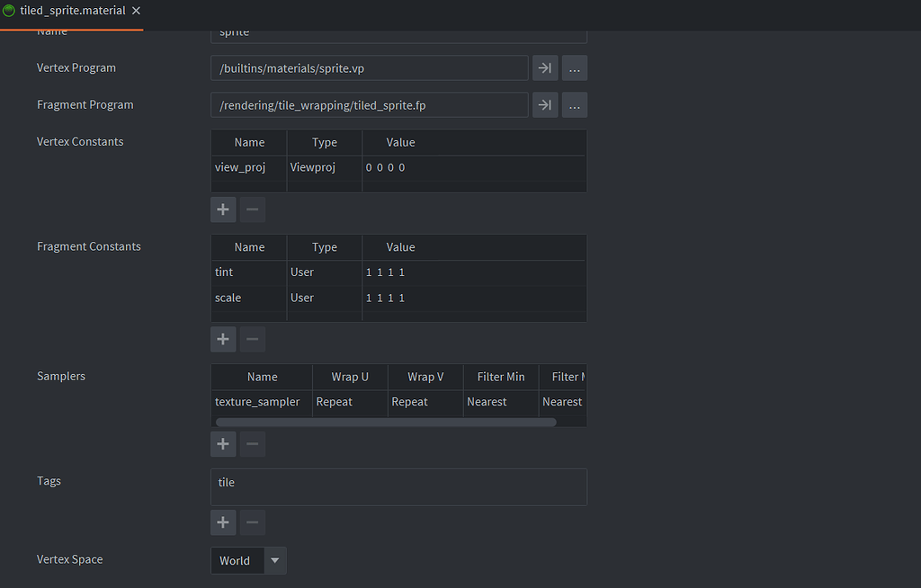This screenshot has height=588, width=921.
Task: Browse vertex program files via the ... icon
Action: (x=575, y=67)
